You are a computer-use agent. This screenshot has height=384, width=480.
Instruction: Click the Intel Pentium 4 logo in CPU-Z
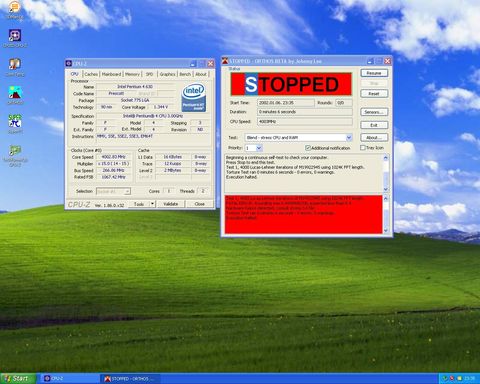pyautogui.click(x=194, y=97)
